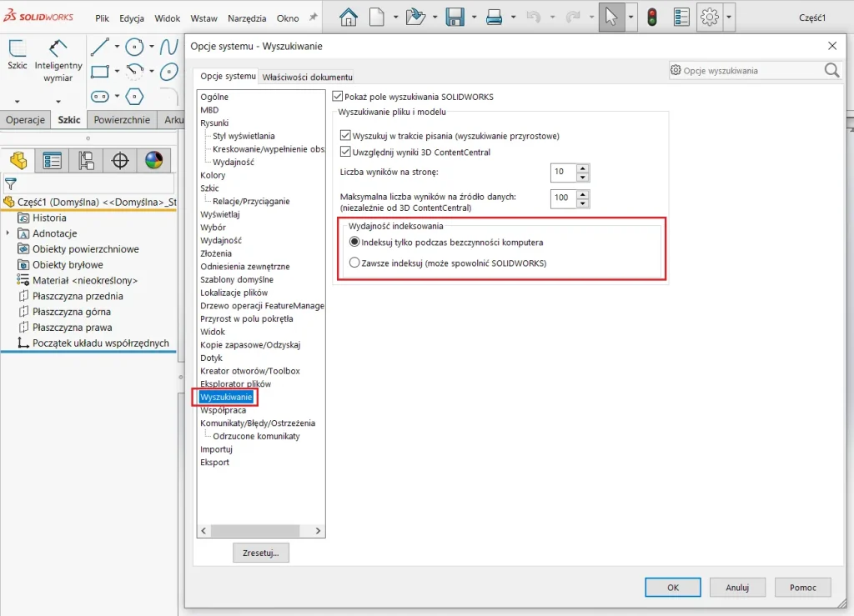Open the DisplayManager color sphere tab icon
This screenshot has height=616, width=854.
click(153, 161)
